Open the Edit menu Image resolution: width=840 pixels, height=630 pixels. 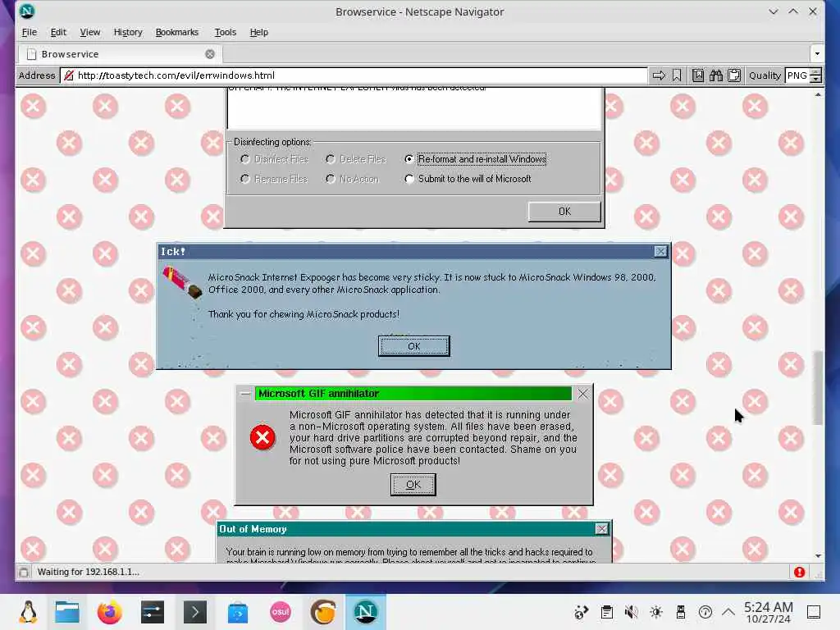pos(58,32)
